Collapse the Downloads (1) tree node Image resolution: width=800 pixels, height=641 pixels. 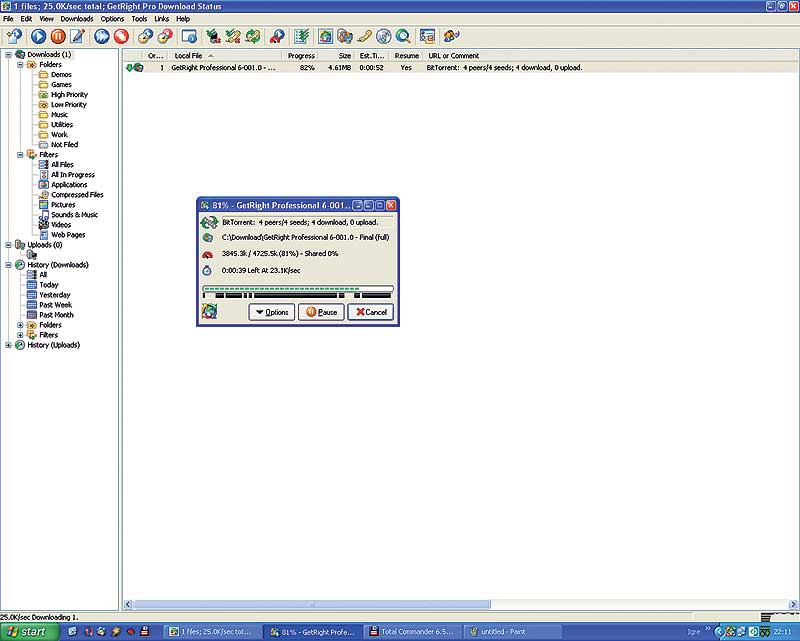9,55
